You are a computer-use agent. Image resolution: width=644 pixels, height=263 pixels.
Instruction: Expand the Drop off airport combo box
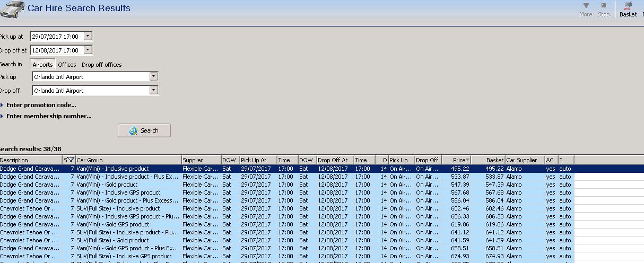pos(153,91)
